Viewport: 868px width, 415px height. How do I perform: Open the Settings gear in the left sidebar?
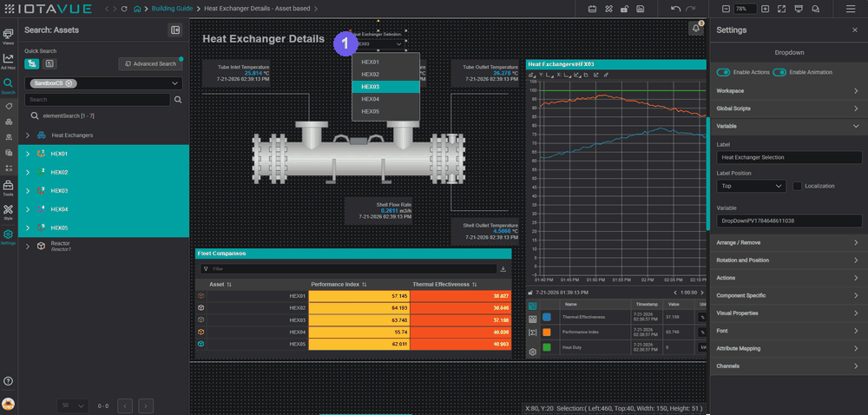coord(9,237)
